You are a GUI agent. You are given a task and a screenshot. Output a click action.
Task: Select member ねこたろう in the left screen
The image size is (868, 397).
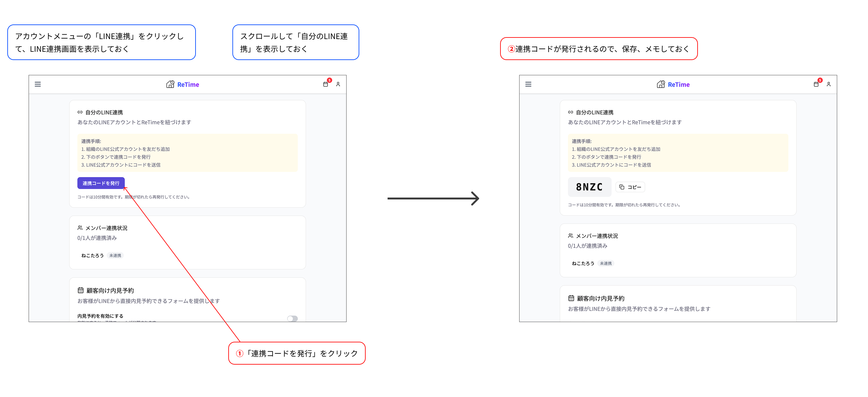pyautogui.click(x=92, y=256)
